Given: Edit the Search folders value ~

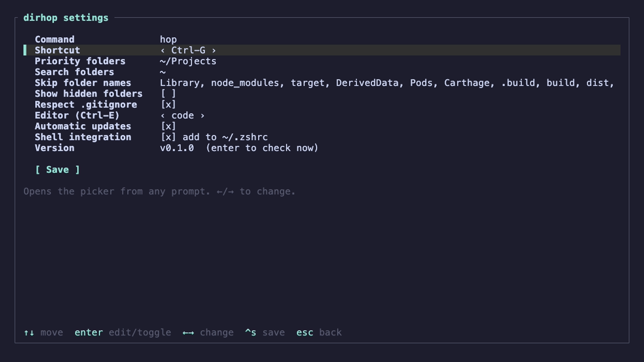Looking at the screenshot, I should [x=163, y=72].
